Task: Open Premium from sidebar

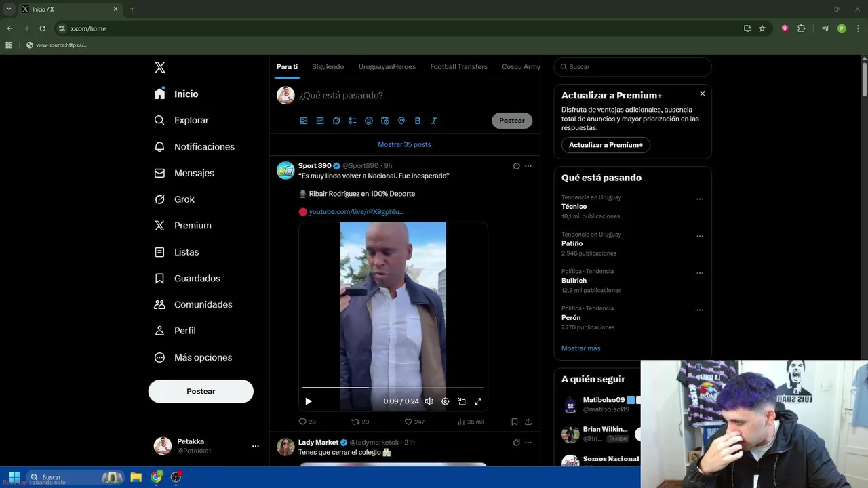Action: [x=182, y=226]
